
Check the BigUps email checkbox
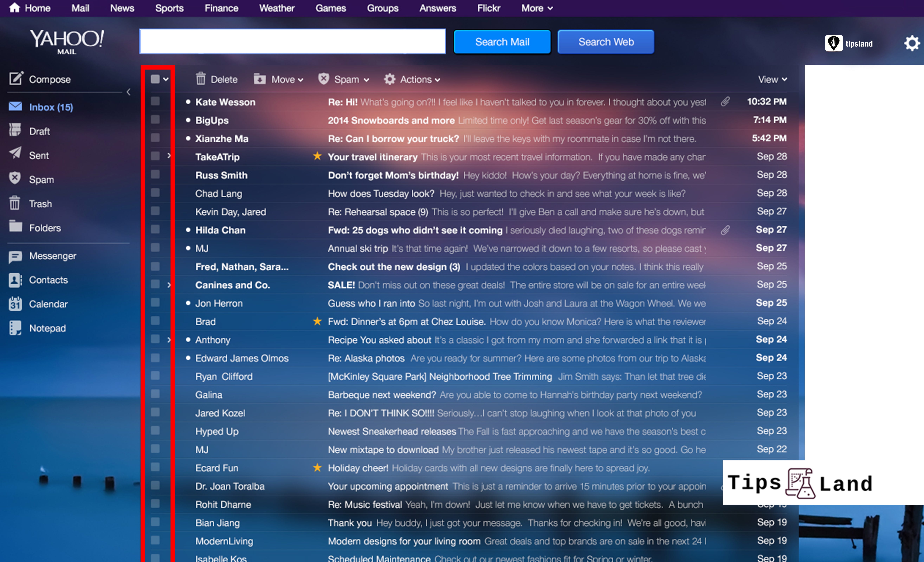click(155, 120)
